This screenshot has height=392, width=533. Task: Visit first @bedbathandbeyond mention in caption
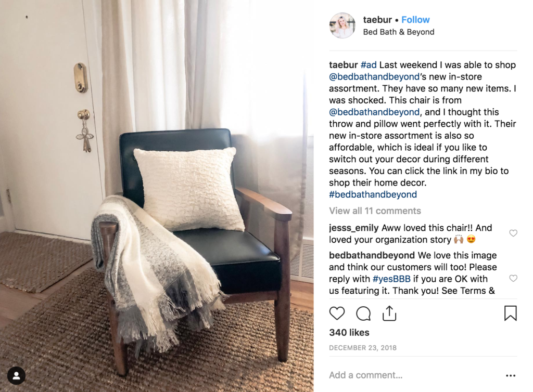click(374, 77)
